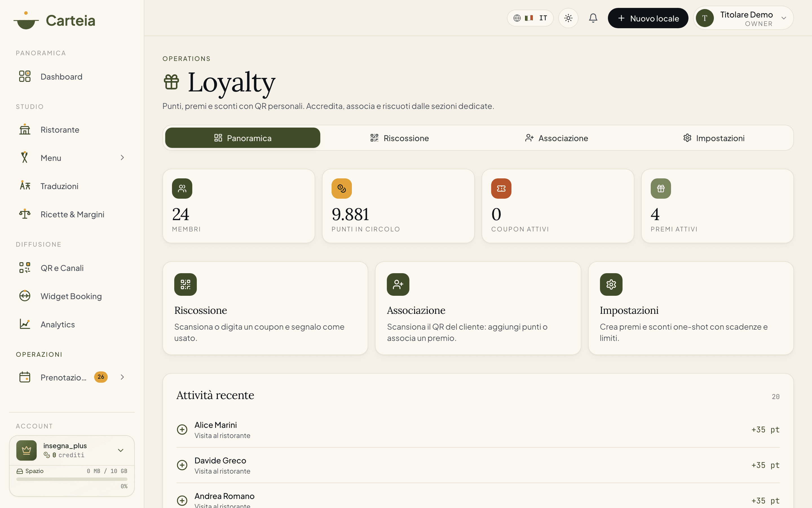This screenshot has height=508, width=812.
Task: Click the 9.881 points value
Action: pyautogui.click(x=350, y=214)
